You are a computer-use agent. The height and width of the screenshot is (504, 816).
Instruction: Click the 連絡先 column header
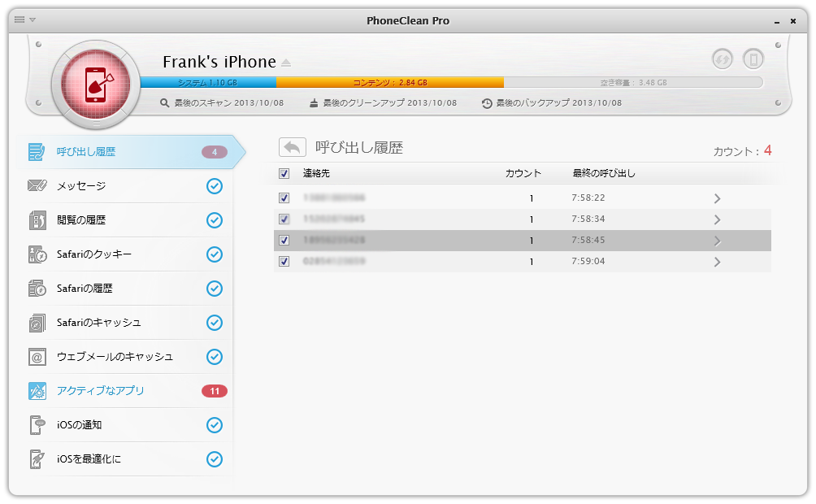(316, 173)
